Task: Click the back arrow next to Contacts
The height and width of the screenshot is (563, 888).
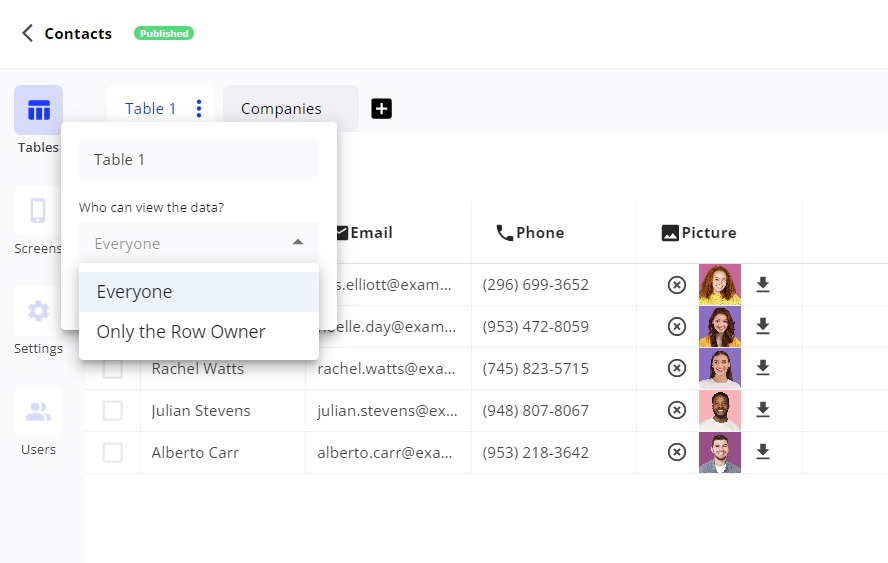Action: pyautogui.click(x=27, y=33)
